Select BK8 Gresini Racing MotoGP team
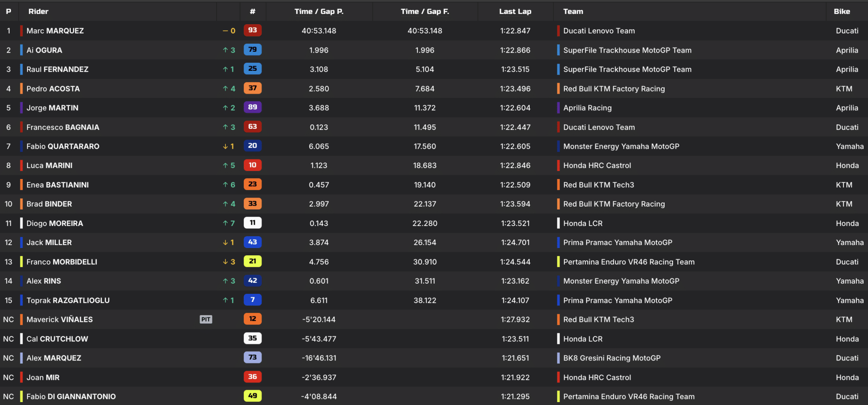Viewport: 868px width, 405px height. [612, 358]
